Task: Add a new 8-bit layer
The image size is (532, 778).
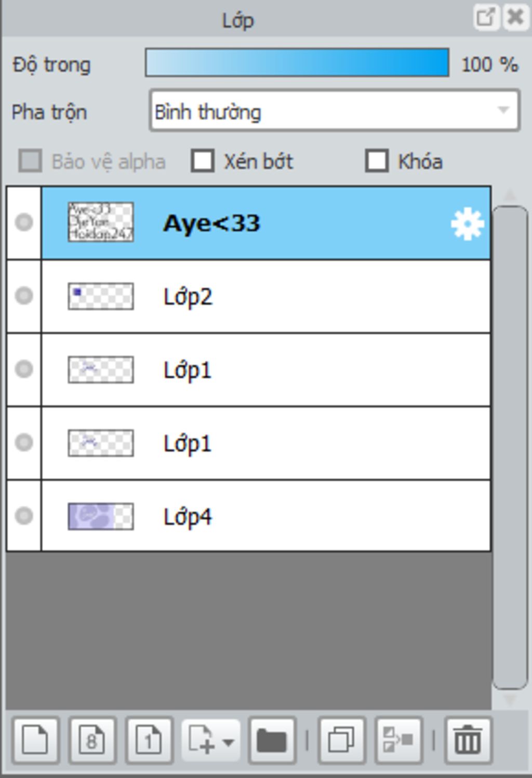Action: (x=92, y=740)
